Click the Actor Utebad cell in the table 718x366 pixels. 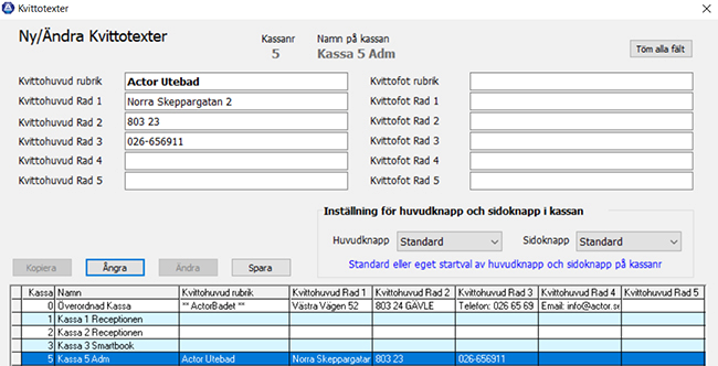coord(234,359)
